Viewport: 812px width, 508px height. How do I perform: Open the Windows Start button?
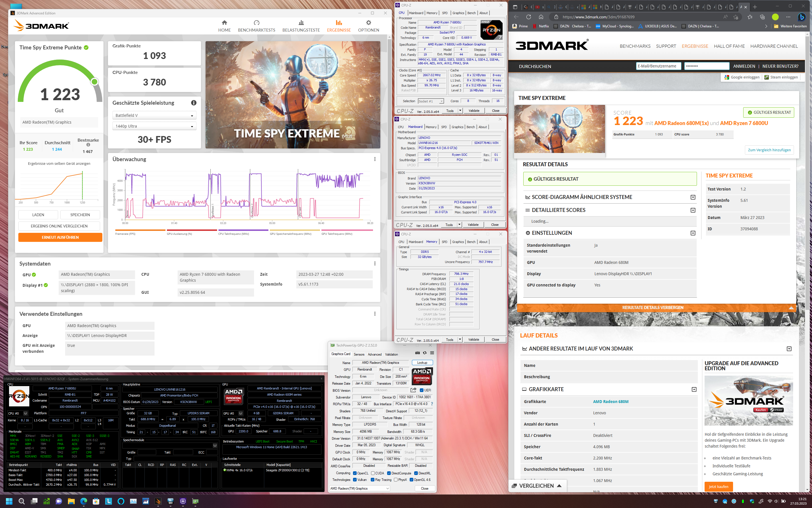tap(9, 501)
